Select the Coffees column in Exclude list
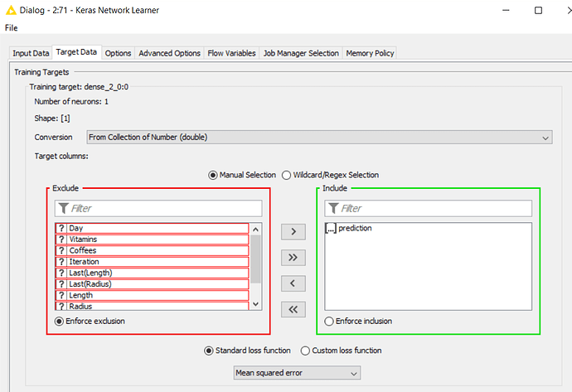Image resolution: width=572 pixels, height=392 pixels. pyautogui.click(x=153, y=250)
